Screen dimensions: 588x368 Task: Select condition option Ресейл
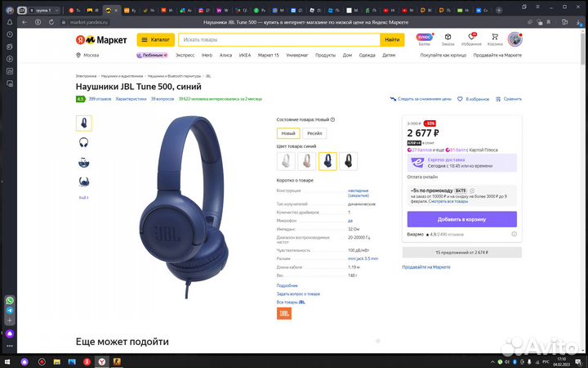(314, 133)
